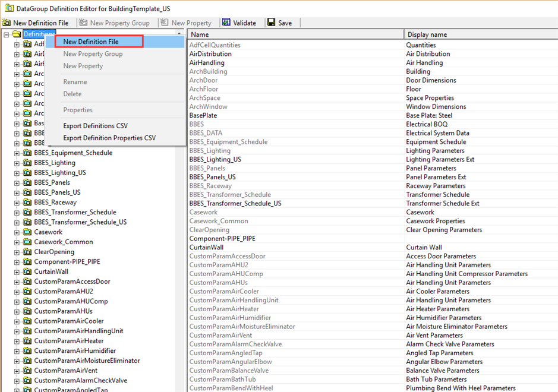Expand the Casework_Common tree node
This screenshot has height=392, width=558.
17,242
